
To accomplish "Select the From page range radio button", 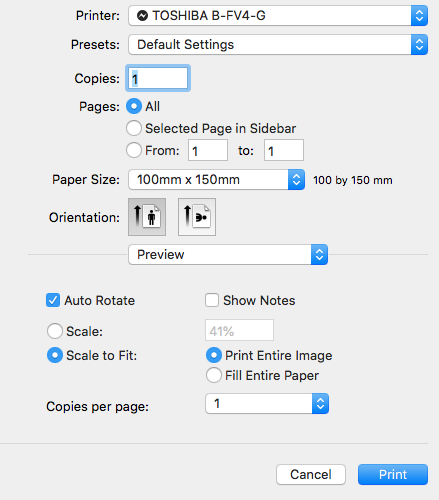I will point(134,150).
